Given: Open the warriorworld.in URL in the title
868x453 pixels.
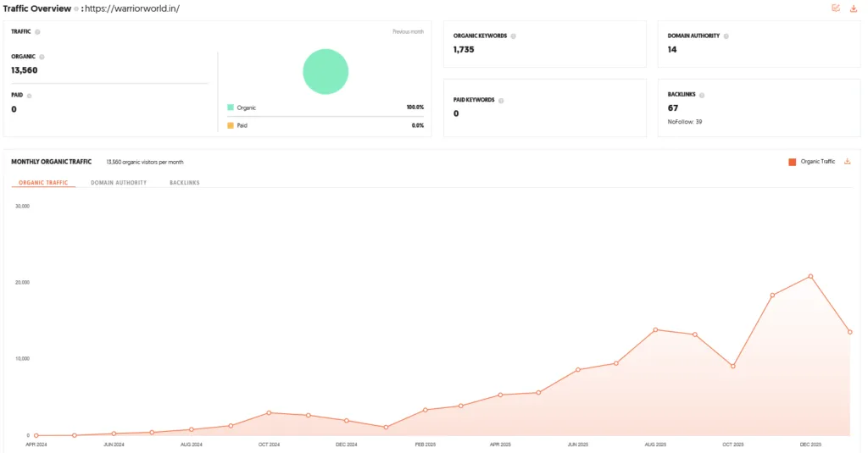Looking at the screenshot, I should click(x=131, y=8).
